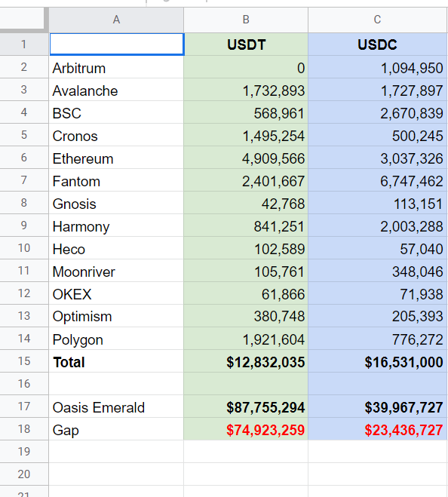Select the Optimism cell
Viewport: 448px width, 497px height.
[116, 316]
